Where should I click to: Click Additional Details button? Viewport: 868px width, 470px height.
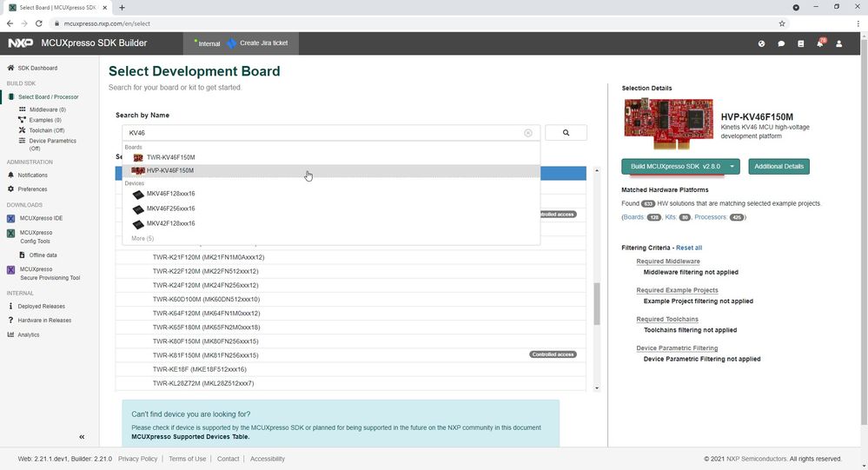click(779, 167)
